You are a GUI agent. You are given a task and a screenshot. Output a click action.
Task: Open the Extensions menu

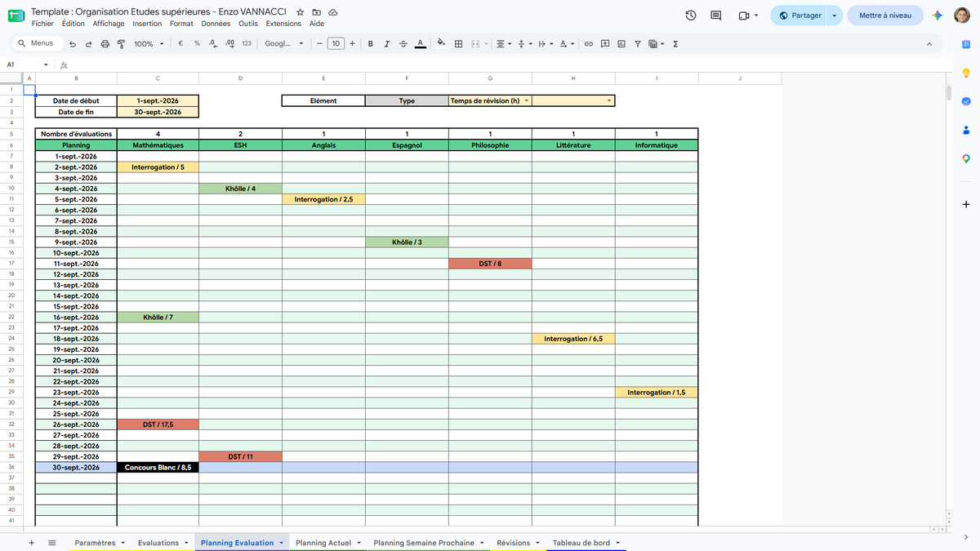tap(283, 24)
